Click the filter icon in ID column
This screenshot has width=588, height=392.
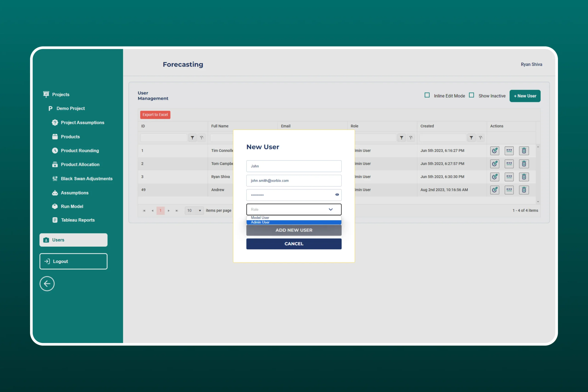point(192,138)
